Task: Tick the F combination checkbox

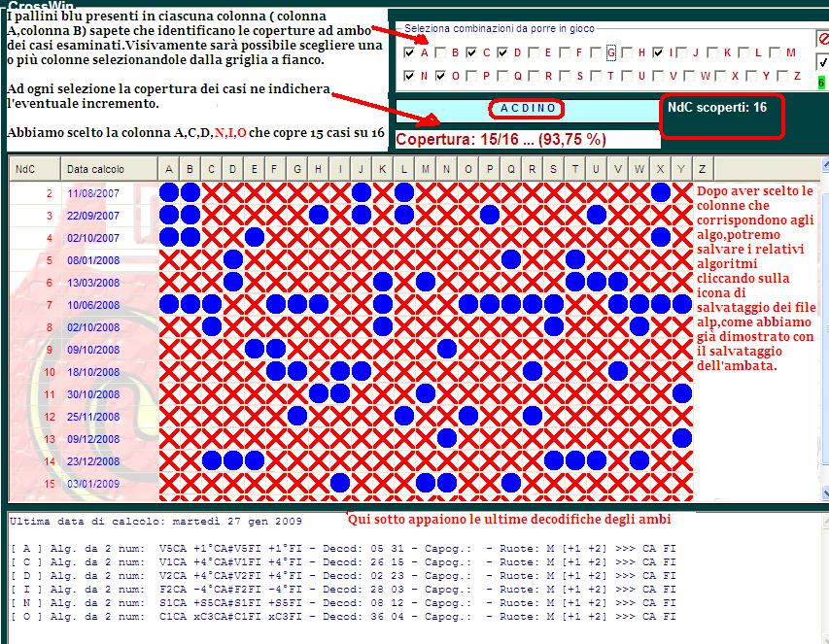Action: pyautogui.click(x=565, y=52)
